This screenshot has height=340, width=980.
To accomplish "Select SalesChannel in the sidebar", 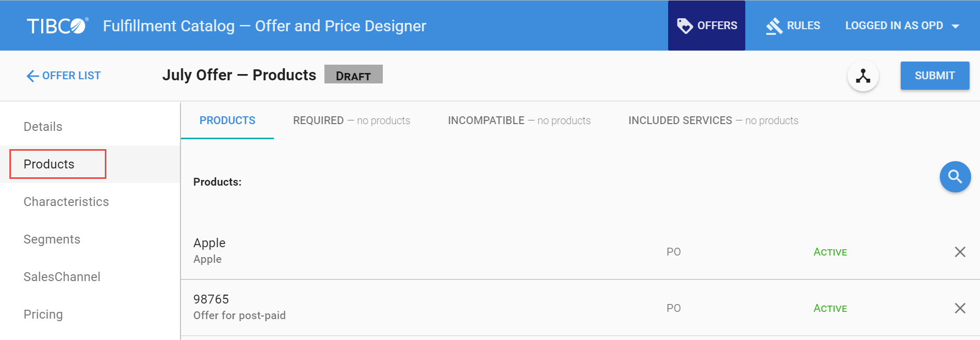I will [x=62, y=277].
